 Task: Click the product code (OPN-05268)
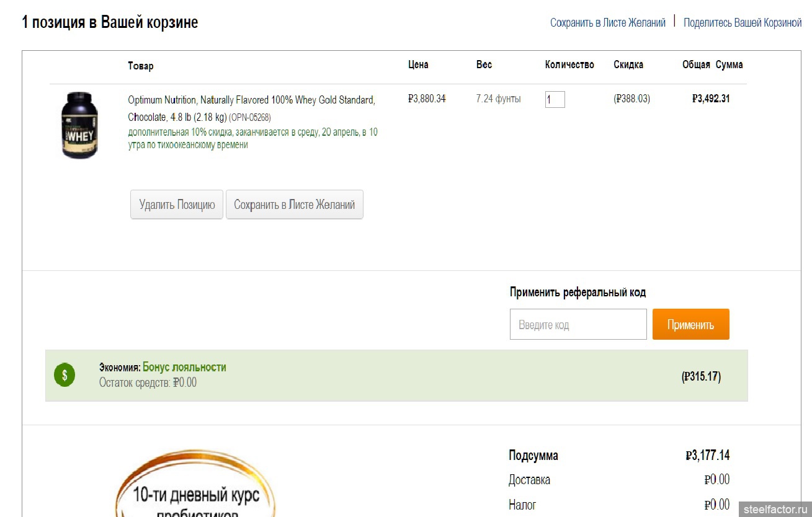tap(250, 117)
